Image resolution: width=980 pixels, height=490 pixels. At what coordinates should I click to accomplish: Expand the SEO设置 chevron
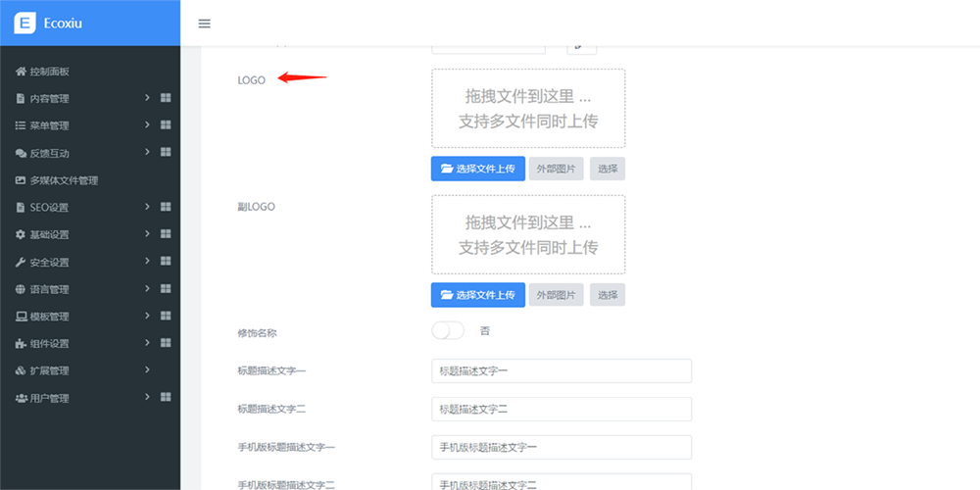tap(148, 206)
